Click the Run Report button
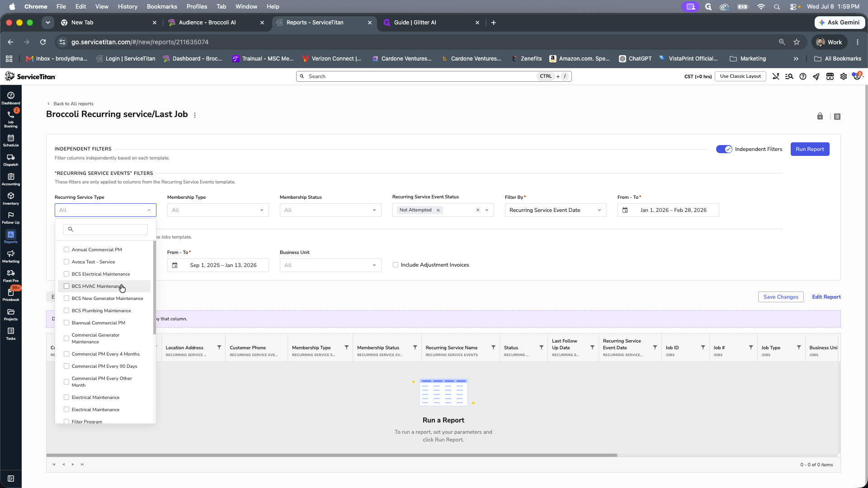 coord(810,149)
